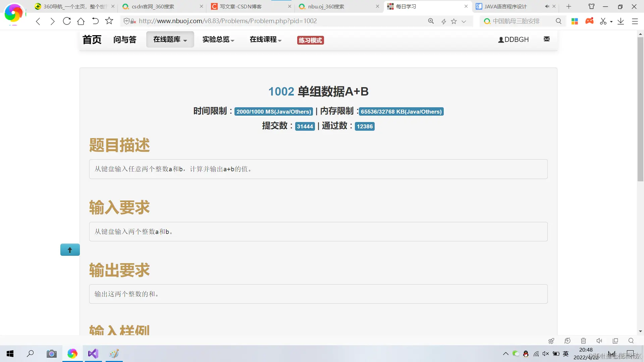
Task: Mute the JAVA语言程序设计 tab audio
Action: (x=547, y=6)
